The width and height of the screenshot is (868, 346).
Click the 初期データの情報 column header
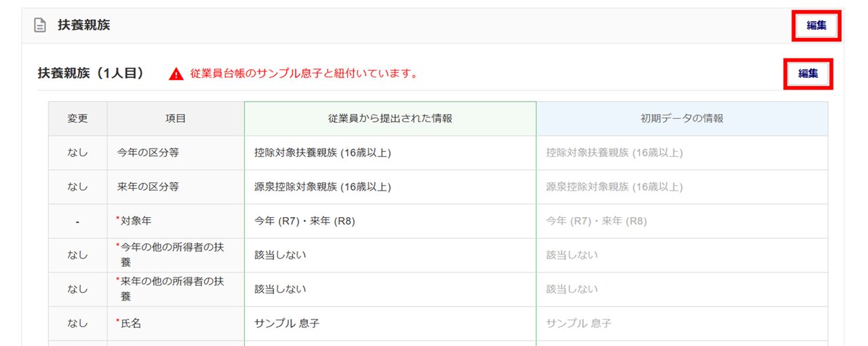coord(682,118)
